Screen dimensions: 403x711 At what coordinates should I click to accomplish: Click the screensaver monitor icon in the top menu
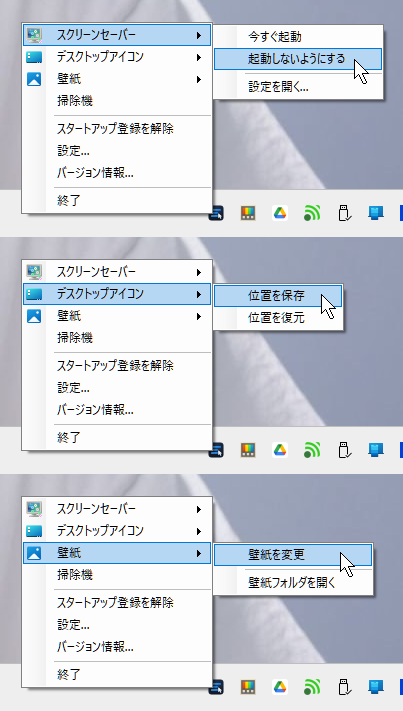[34, 34]
